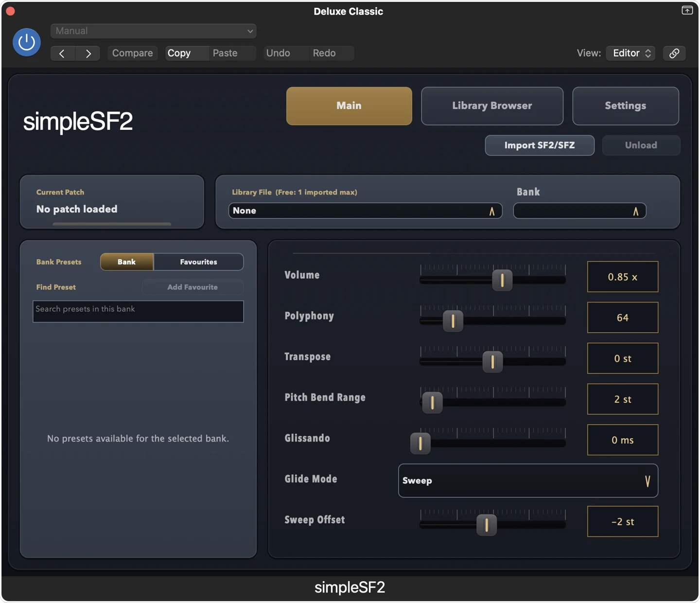Image resolution: width=700 pixels, height=603 pixels.
Task: Click the Polyphony slider handle
Action: pyautogui.click(x=453, y=321)
